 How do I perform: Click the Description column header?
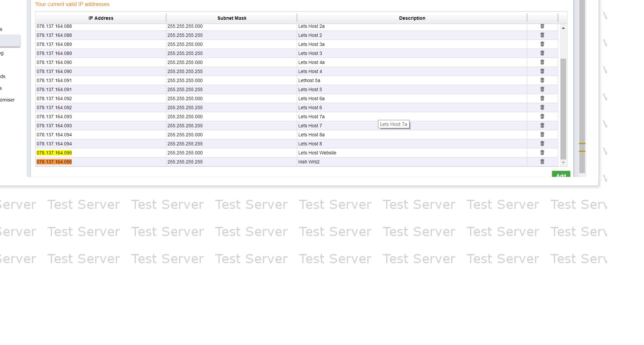click(412, 18)
